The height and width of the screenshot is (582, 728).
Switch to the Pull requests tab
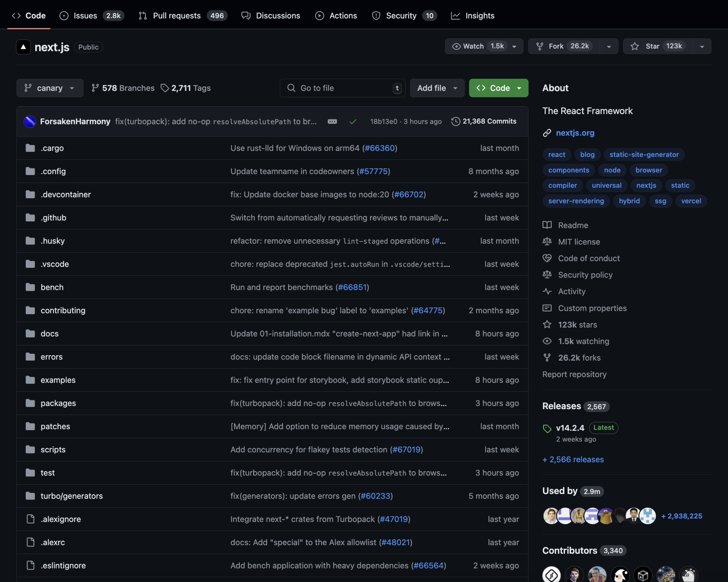pos(176,16)
